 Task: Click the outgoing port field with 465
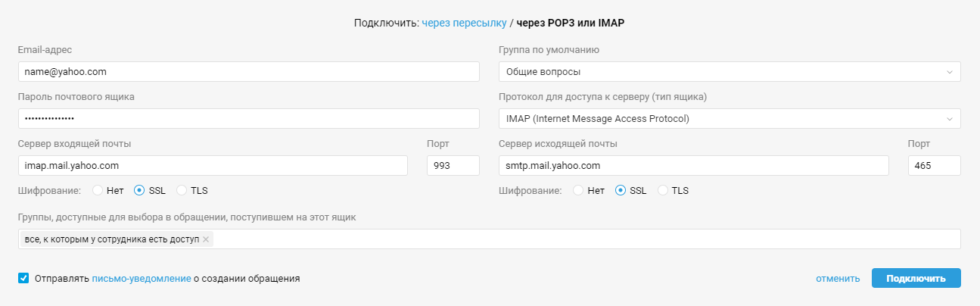tap(934, 166)
